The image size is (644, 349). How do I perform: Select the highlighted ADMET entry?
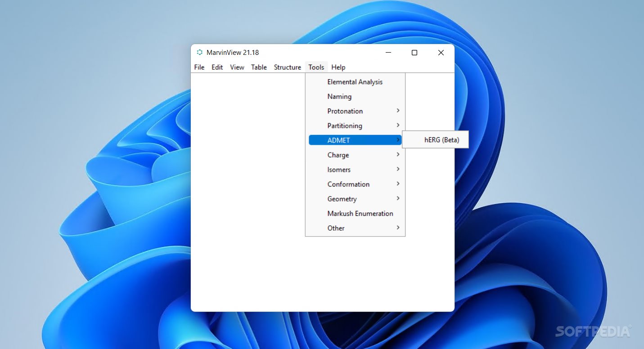(x=355, y=140)
